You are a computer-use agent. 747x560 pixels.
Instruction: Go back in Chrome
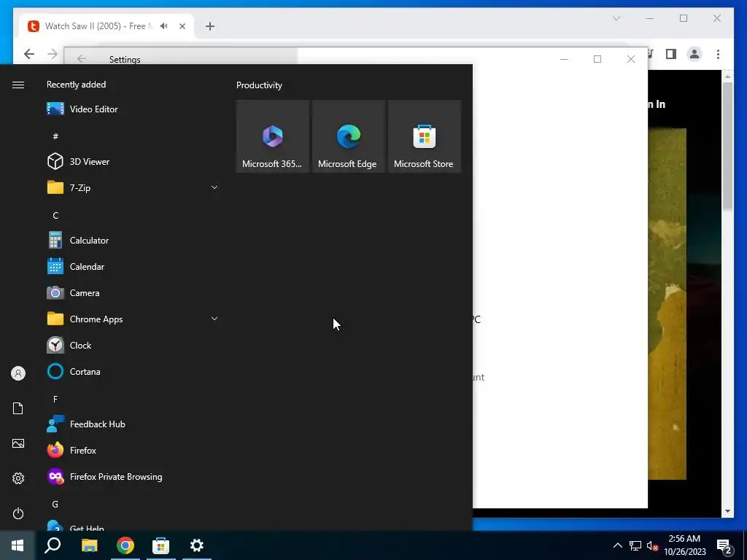(29, 54)
